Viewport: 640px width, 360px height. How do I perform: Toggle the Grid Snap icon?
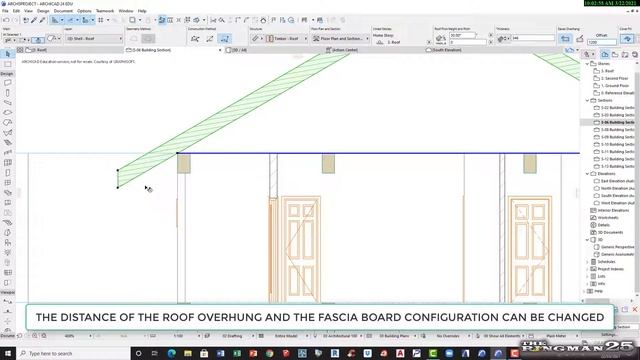[x=101, y=20]
